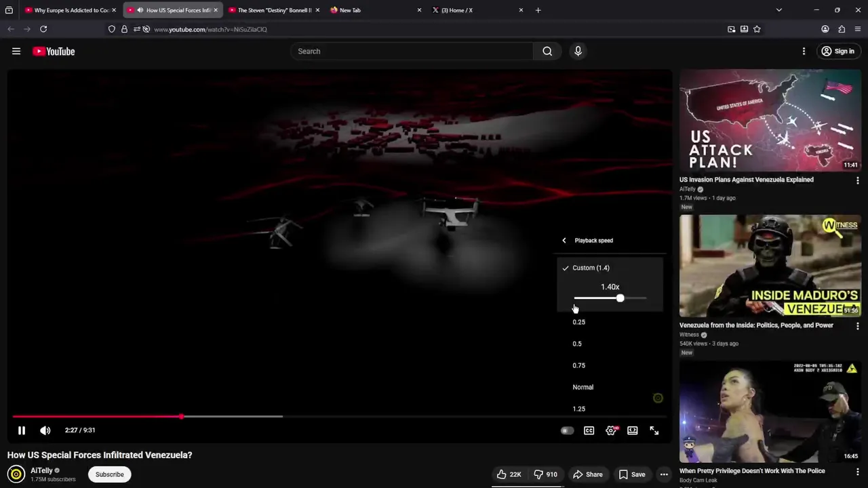The image size is (868, 488).
Task: Open the Firefox View icon
Action: 9,10
